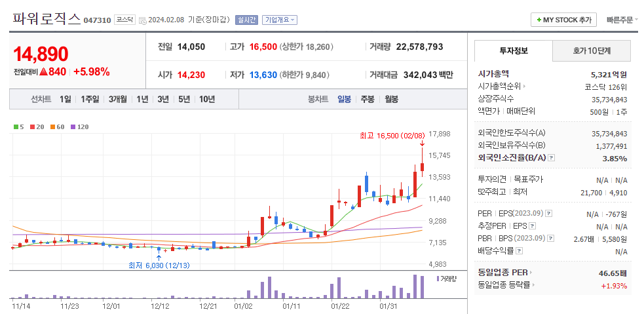Click the 파워로직스 stock name title
Image resolution: width=644 pixels, height=314 pixels.
47,19
